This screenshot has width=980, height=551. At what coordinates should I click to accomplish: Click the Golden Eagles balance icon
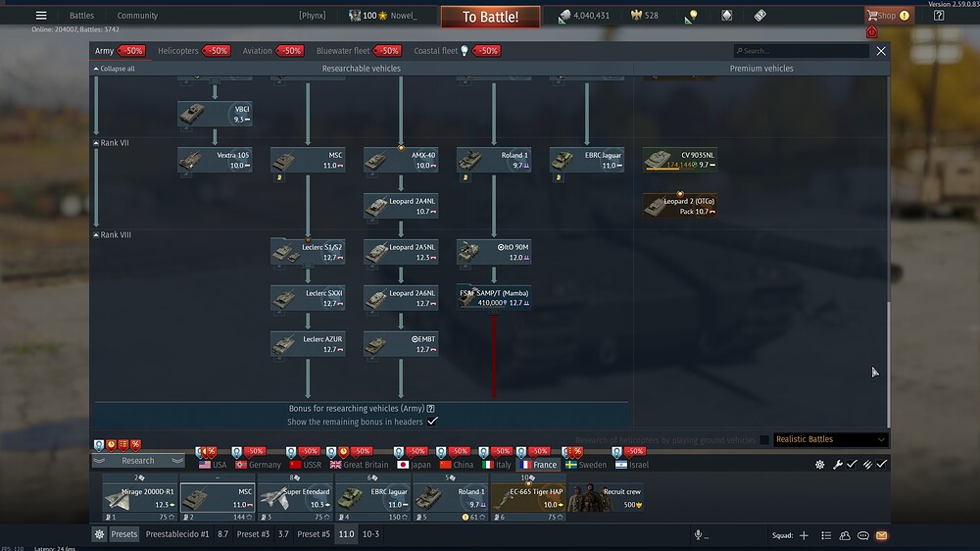pyautogui.click(x=636, y=16)
